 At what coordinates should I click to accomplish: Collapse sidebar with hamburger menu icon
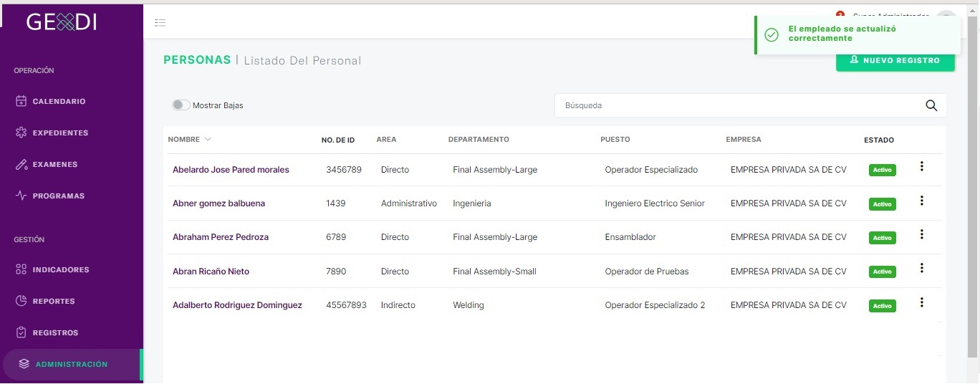(160, 23)
